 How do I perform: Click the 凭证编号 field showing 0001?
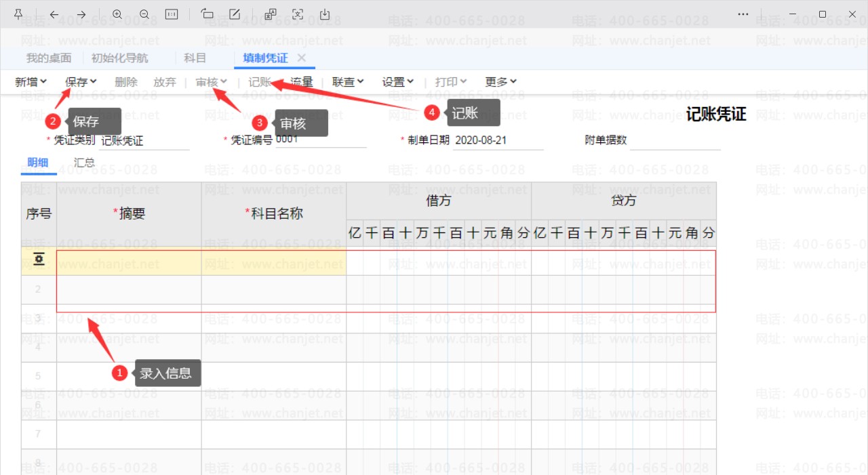321,140
